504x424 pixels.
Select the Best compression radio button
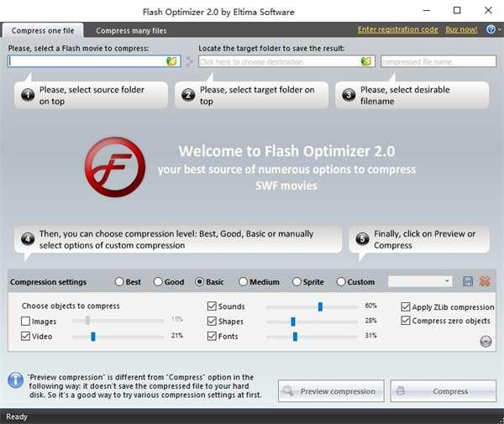point(119,282)
